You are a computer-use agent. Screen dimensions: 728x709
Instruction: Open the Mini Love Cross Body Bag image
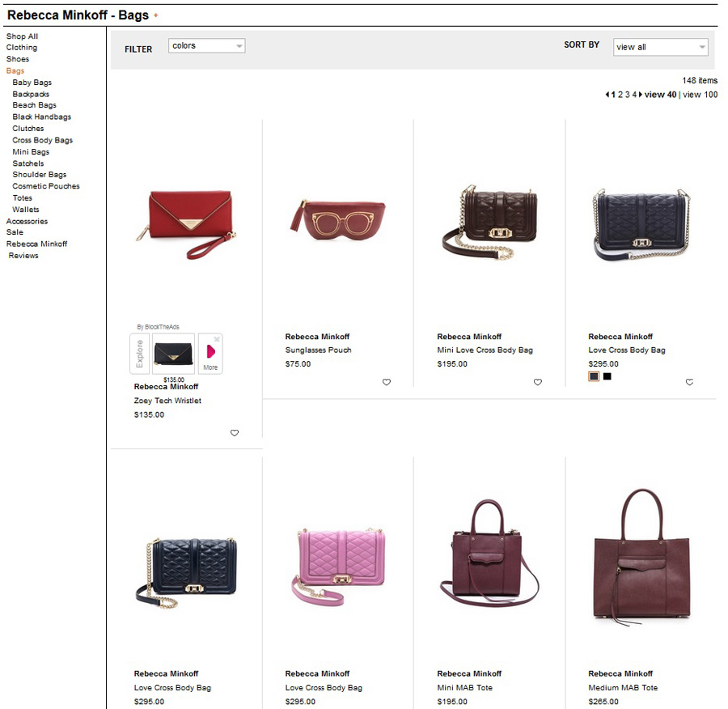[x=490, y=222]
